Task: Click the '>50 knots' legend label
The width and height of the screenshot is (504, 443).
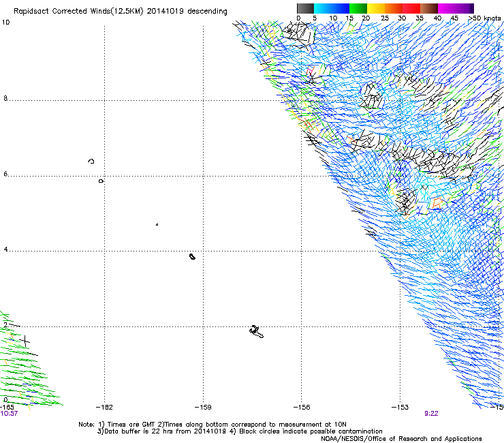Action: (484, 18)
